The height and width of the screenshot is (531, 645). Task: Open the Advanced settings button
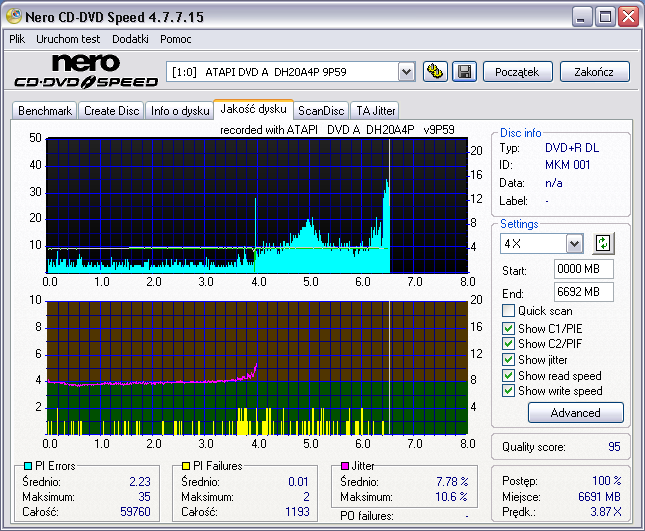tap(575, 413)
